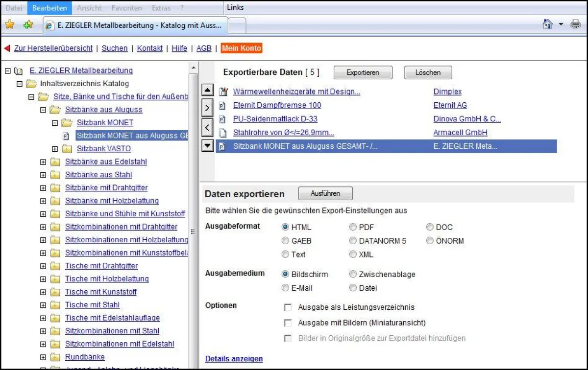Click the add to favorites star icon

tap(28, 24)
